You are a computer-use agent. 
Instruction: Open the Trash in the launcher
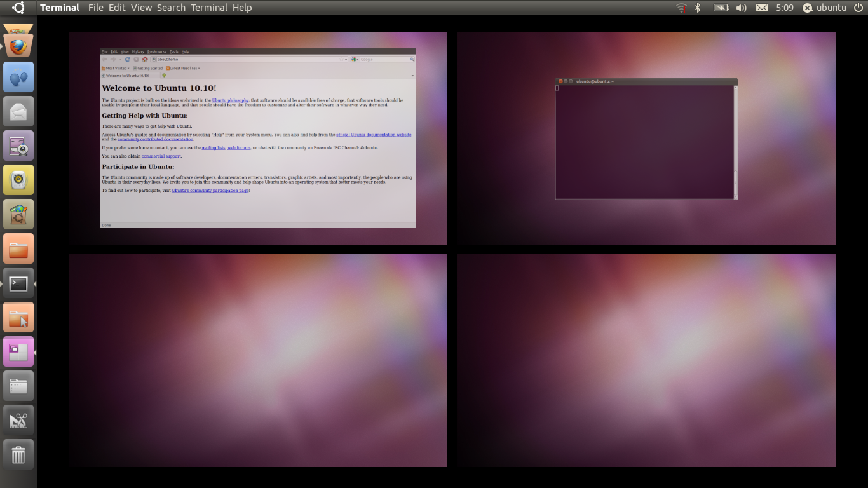18,455
